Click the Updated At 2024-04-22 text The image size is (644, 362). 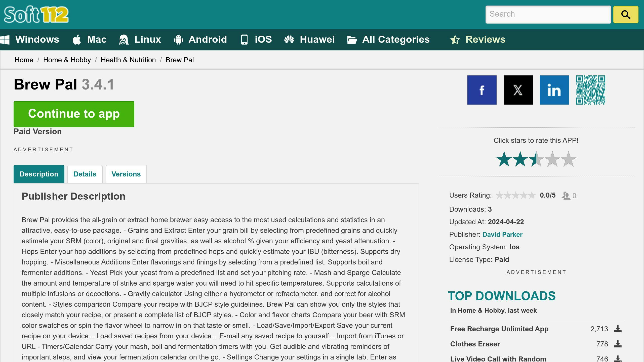point(487,222)
